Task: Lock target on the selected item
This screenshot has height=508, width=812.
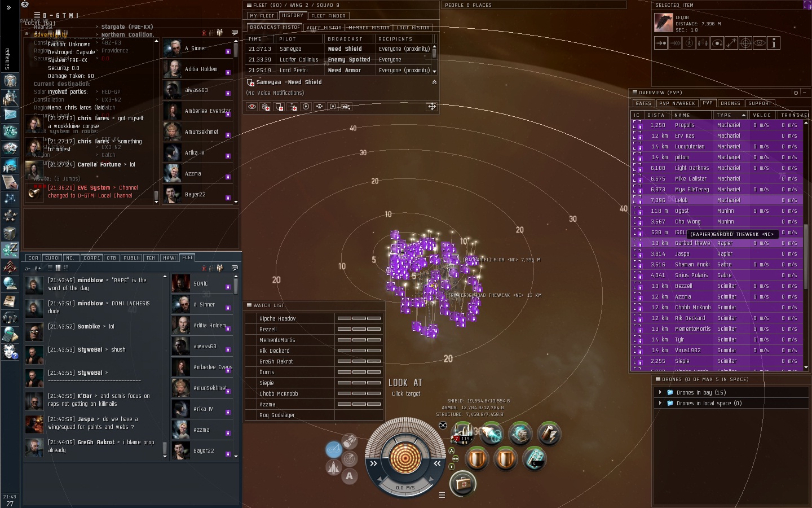Action: (x=745, y=43)
